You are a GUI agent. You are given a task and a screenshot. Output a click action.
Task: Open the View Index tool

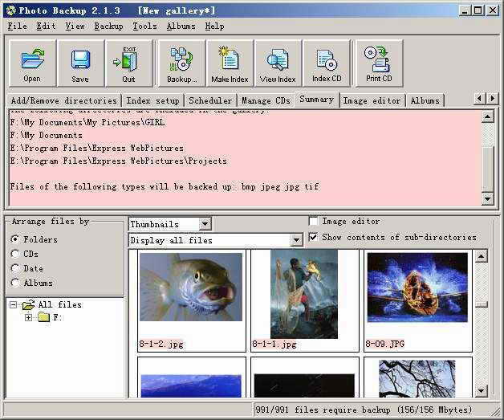click(278, 63)
